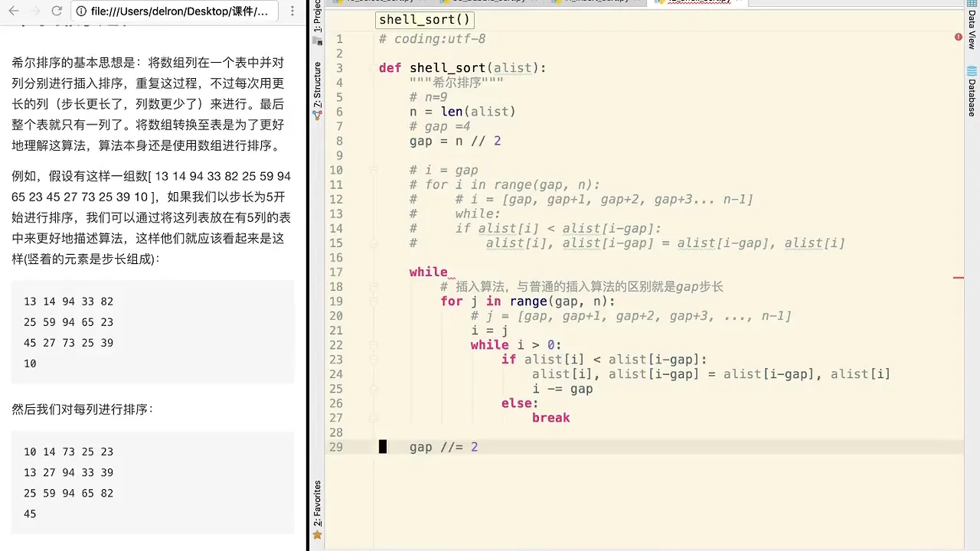
Task: Click the 'while' keyword with red underline on line 17
Action: point(428,272)
